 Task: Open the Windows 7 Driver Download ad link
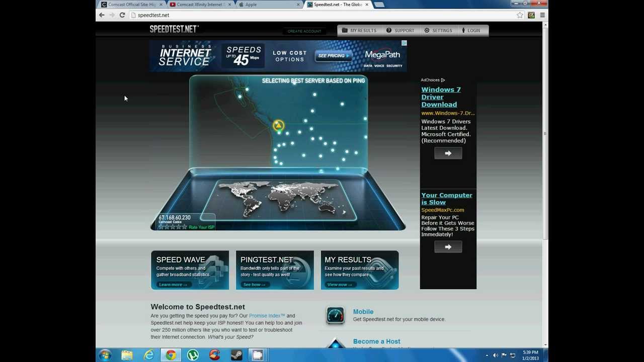coord(441,97)
